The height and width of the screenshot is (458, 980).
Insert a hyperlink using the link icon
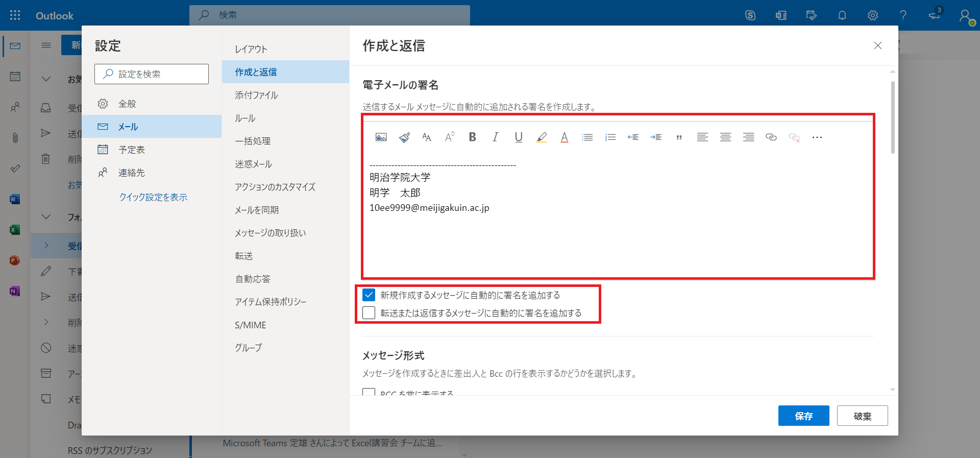coord(771,137)
